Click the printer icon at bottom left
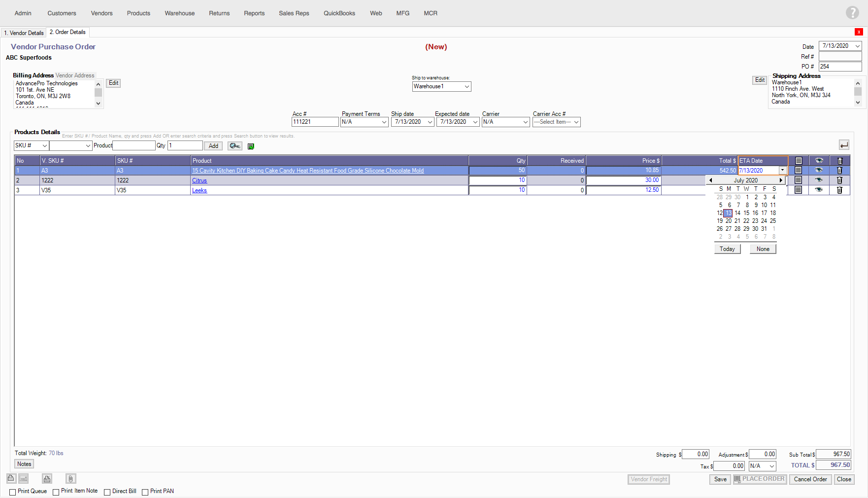The height and width of the screenshot is (498, 868). point(47,479)
